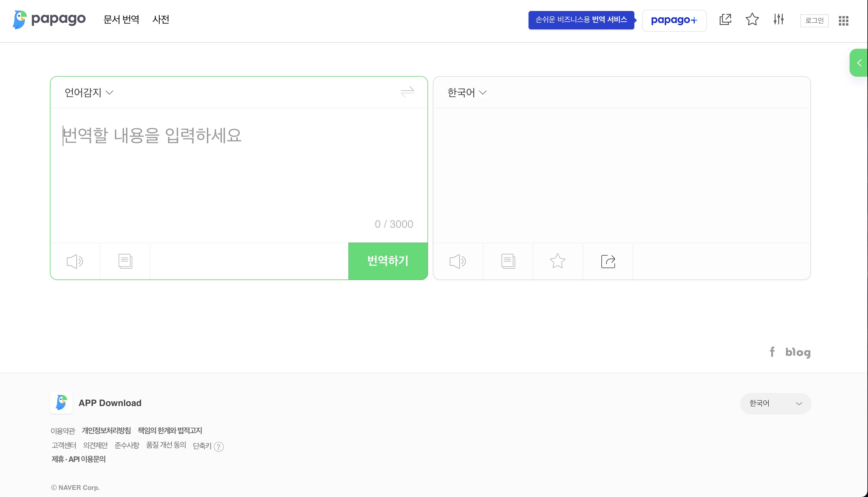The height and width of the screenshot is (497, 868).
Task: Save the translation to favorites
Action: coord(557,261)
